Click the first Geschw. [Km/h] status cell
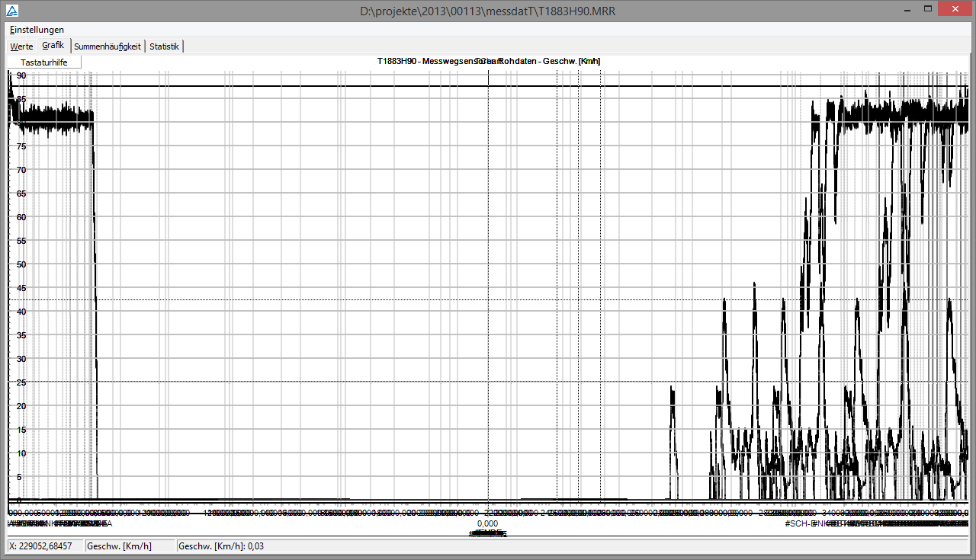This screenshot has width=976, height=560. click(130, 546)
